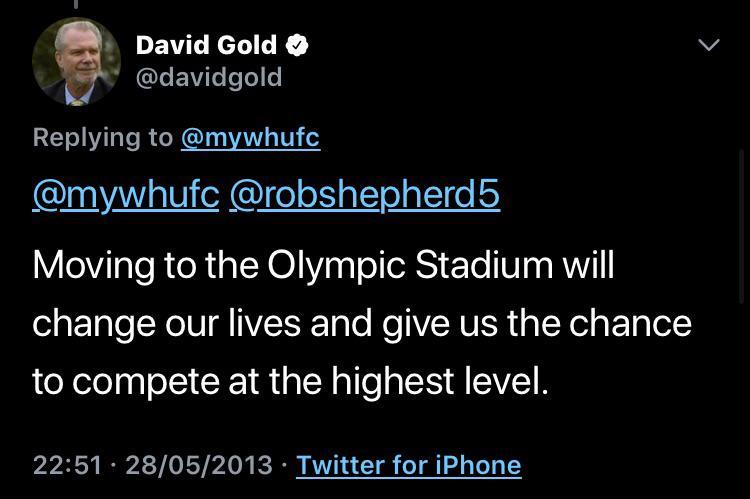Viewport: 750px width, 499px height.
Task: Click the words 'Olympic Stadium' in the tweet
Action: click(410, 265)
